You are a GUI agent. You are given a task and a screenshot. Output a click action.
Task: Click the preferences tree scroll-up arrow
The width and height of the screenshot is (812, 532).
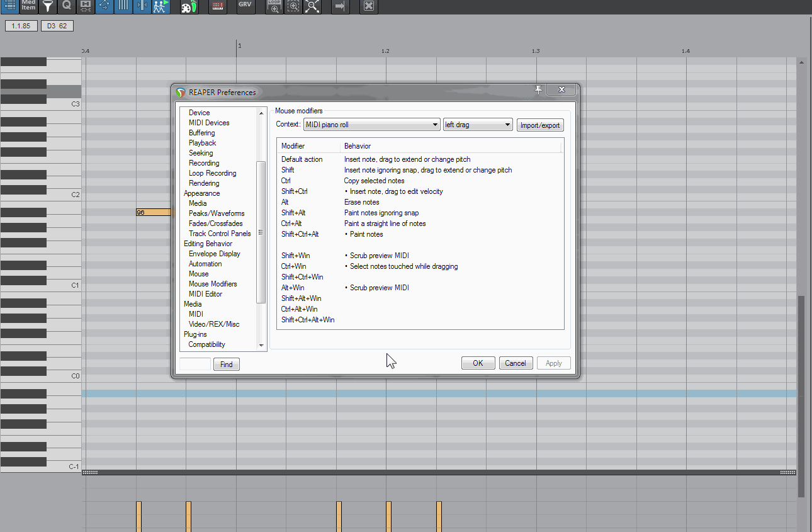(262, 112)
